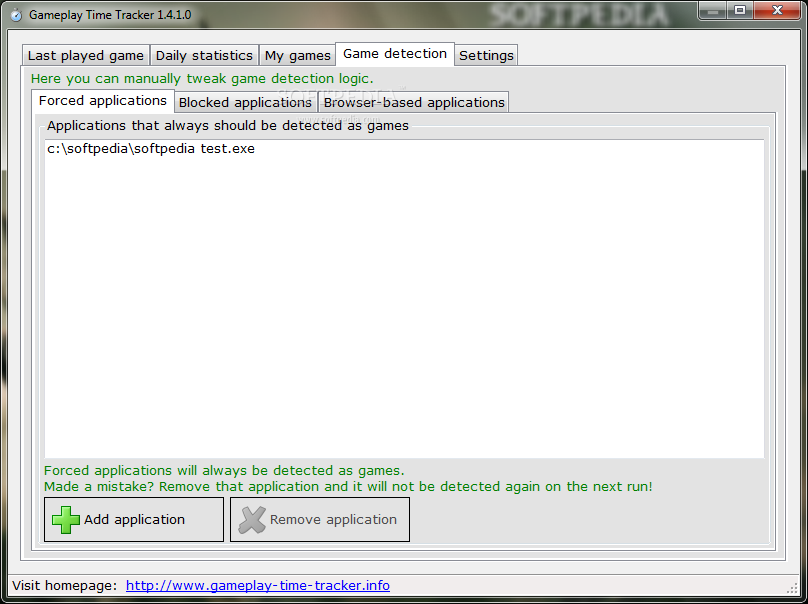This screenshot has height=604, width=808.
Task: Switch to Blocked applications sub-tab
Action: pos(245,102)
